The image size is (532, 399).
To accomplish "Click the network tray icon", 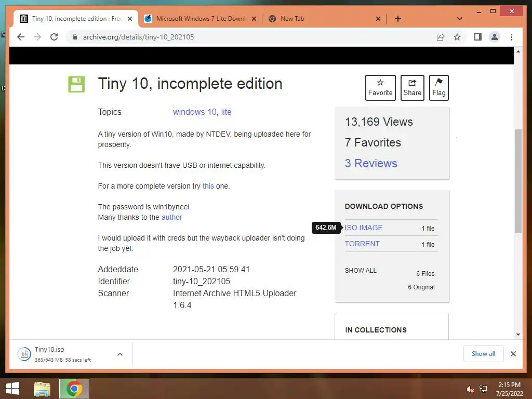I will tap(483, 389).
